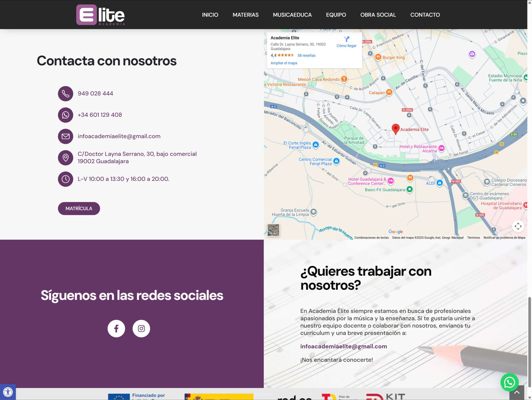Open the OBRA SOCIAL menu item
Viewport: 532px width, 400px height.
378,15
